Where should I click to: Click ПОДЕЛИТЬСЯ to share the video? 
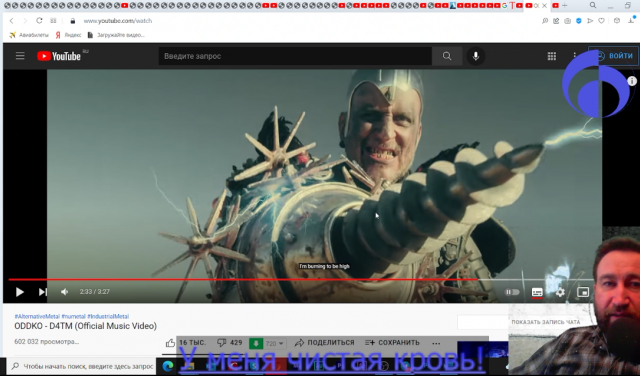(x=324, y=343)
